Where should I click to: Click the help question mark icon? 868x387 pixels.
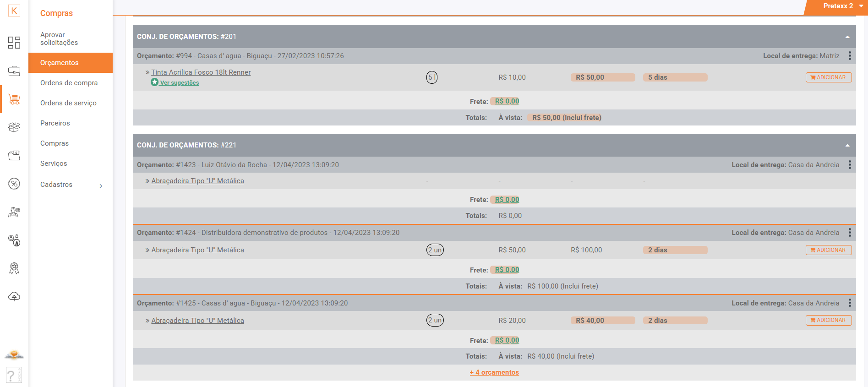tap(13, 375)
